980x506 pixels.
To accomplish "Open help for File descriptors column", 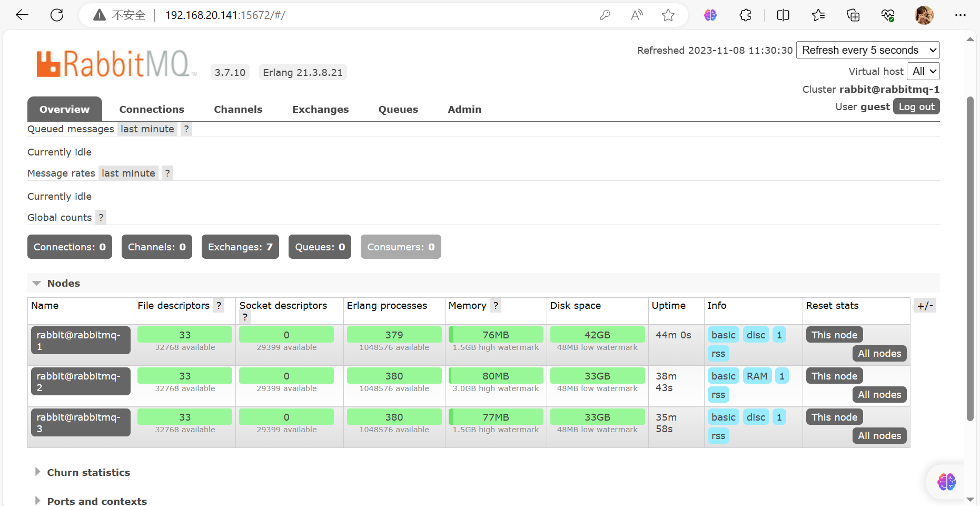I will pyautogui.click(x=219, y=306).
